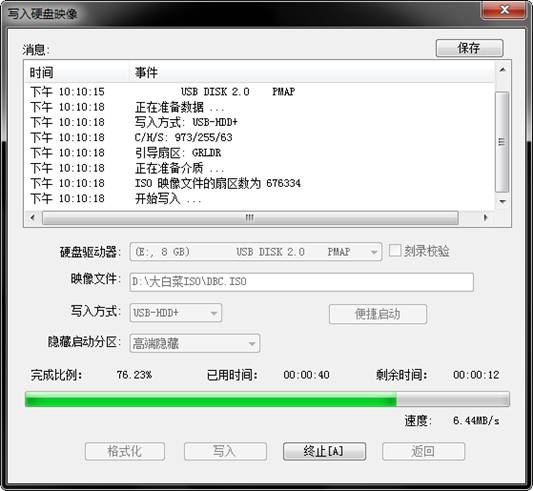The height and width of the screenshot is (491, 533).
Task: Click the 映像文件 path field
Action: click(301, 282)
